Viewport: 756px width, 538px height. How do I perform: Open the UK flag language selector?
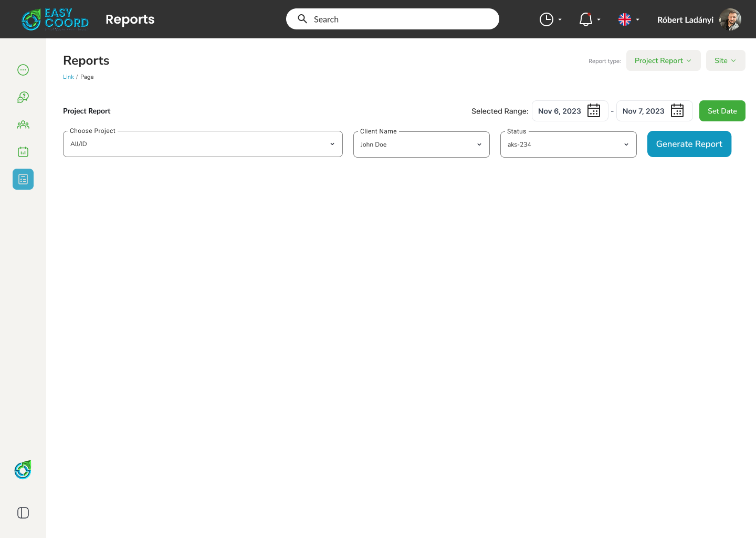[x=625, y=19]
